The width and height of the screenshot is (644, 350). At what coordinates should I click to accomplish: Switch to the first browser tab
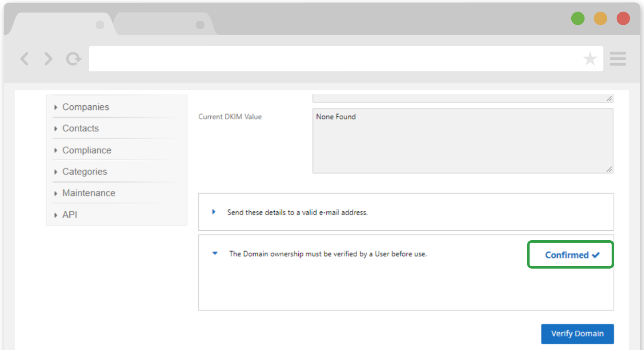click(62, 25)
